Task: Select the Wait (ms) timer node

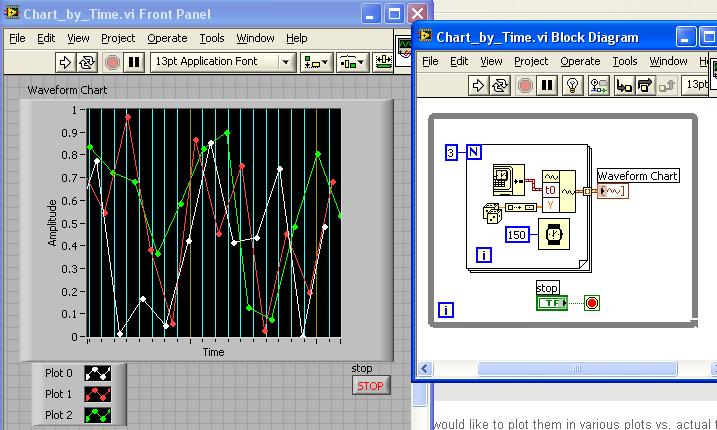Action: (x=552, y=235)
